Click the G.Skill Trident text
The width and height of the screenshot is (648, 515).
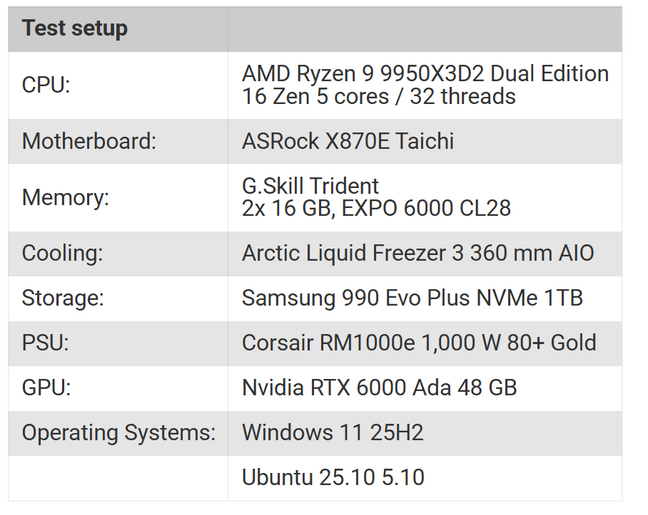click(x=310, y=186)
